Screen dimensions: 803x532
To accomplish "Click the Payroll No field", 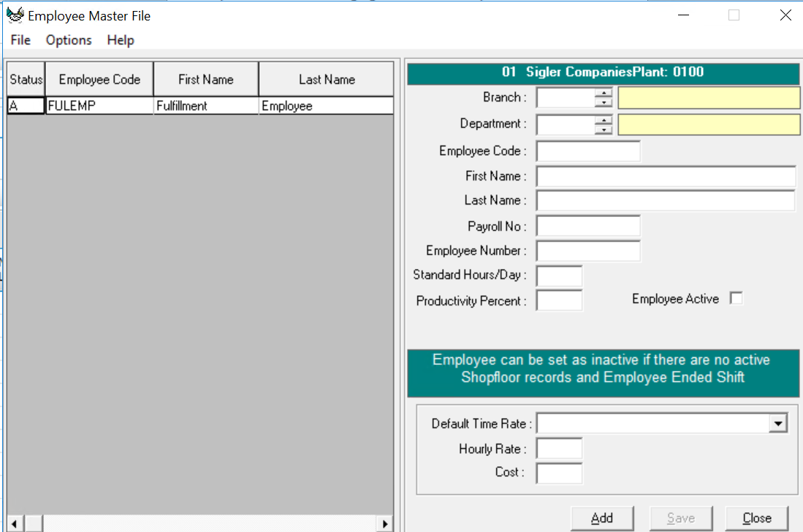I will pos(587,225).
